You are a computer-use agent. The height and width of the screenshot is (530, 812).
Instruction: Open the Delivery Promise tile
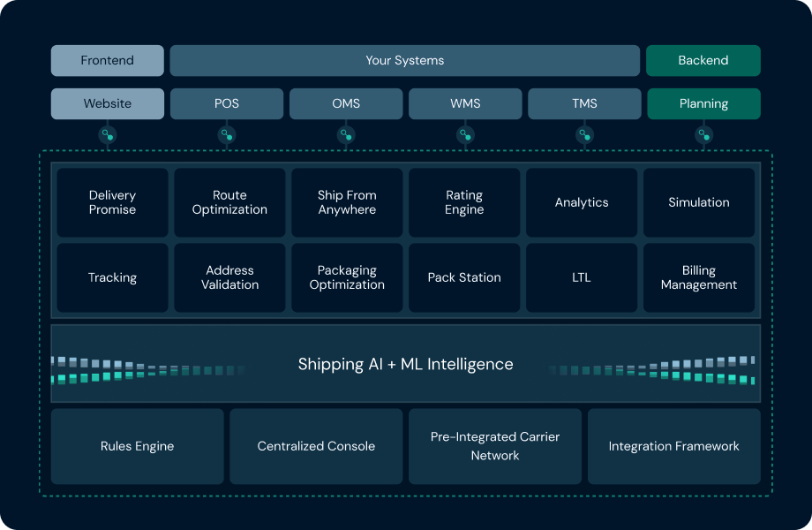pos(112,202)
